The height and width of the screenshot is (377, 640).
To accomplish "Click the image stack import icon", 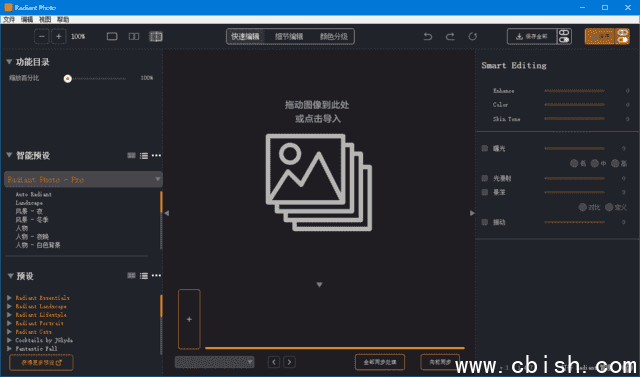I will pyautogui.click(x=319, y=182).
